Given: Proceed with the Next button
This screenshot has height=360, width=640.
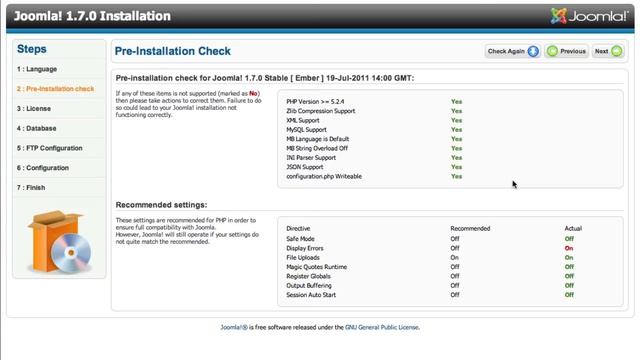Looking at the screenshot, I should [x=608, y=51].
